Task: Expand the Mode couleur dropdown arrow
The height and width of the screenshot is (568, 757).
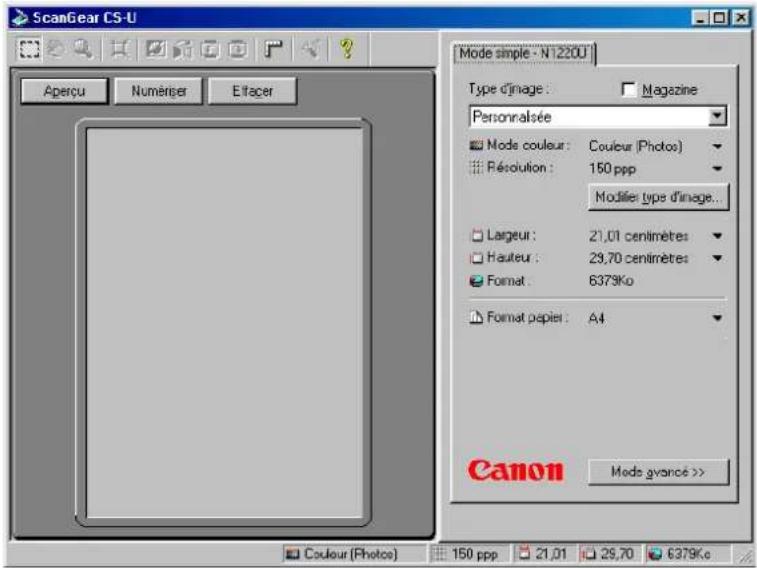Action: [717, 146]
